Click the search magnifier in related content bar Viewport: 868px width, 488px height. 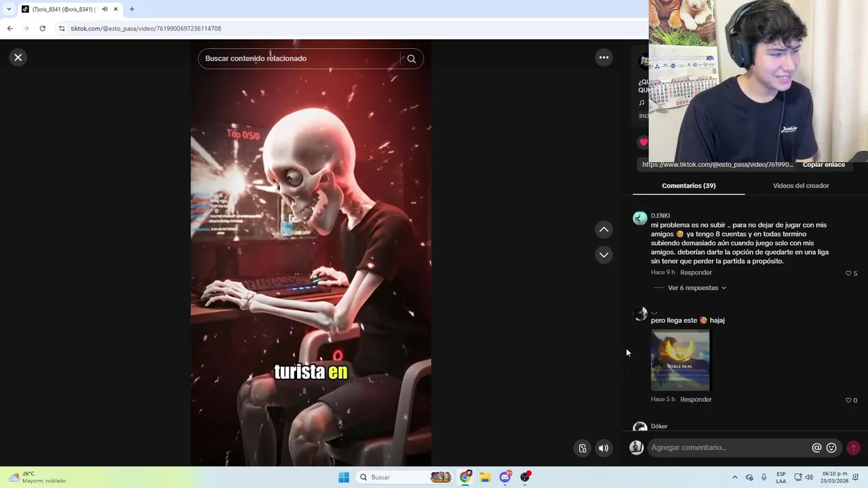point(411,58)
